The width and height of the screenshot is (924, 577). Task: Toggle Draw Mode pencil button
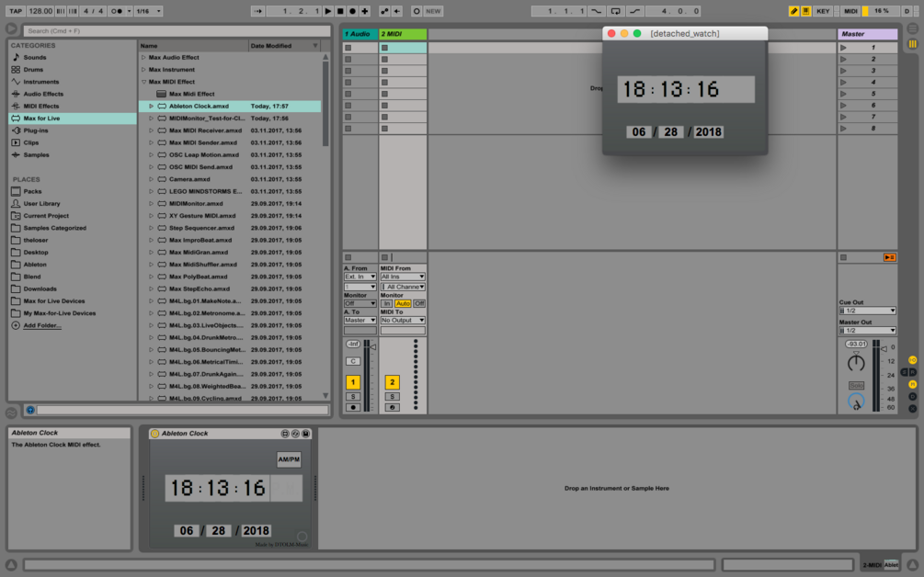(x=793, y=11)
